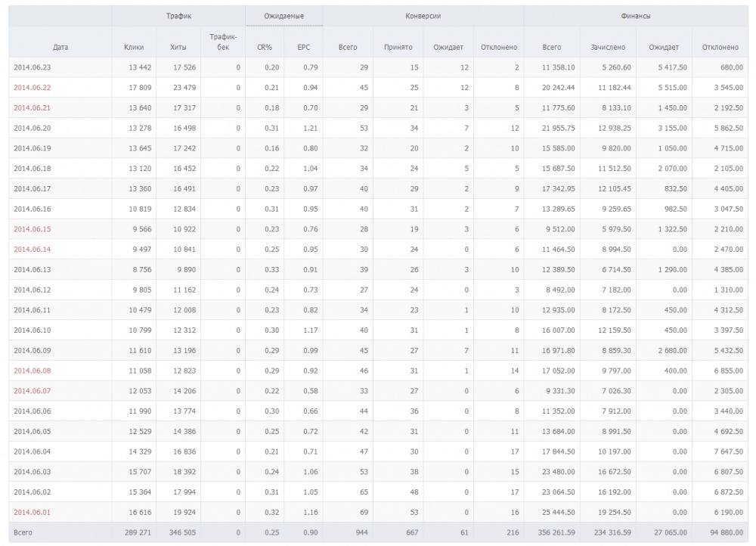
Task: Sort by the EPC column header
Action: 304,48
